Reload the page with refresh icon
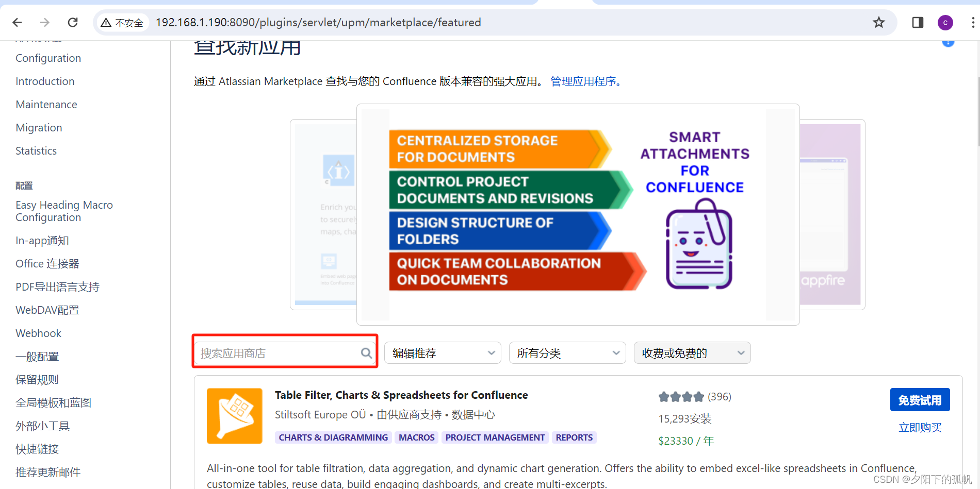The width and height of the screenshot is (980, 489). (73, 22)
